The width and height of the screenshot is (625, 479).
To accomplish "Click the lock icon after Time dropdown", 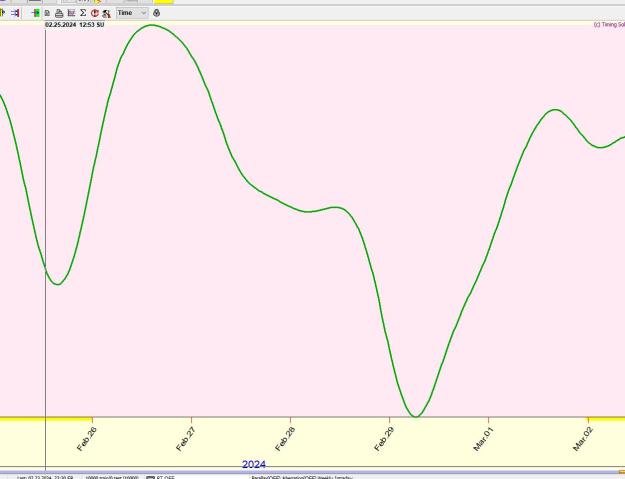I will [157, 13].
